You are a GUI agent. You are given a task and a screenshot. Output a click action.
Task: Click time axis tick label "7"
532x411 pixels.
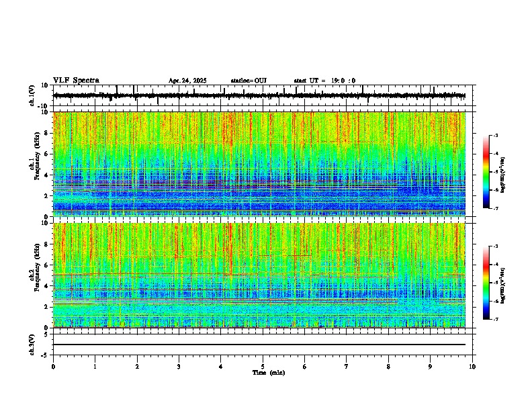tap(347, 367)
